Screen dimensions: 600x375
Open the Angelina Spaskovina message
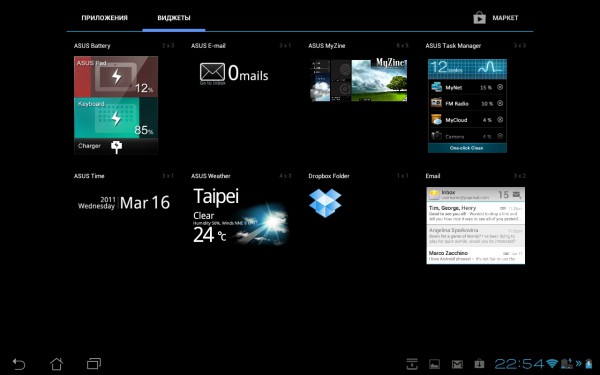tap(475, 236)
